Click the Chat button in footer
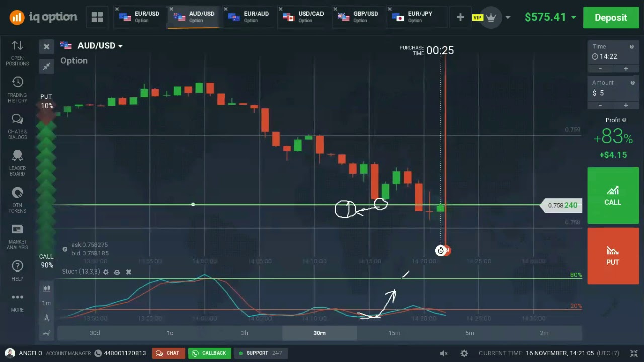644x362 pixels. point(169,353)
